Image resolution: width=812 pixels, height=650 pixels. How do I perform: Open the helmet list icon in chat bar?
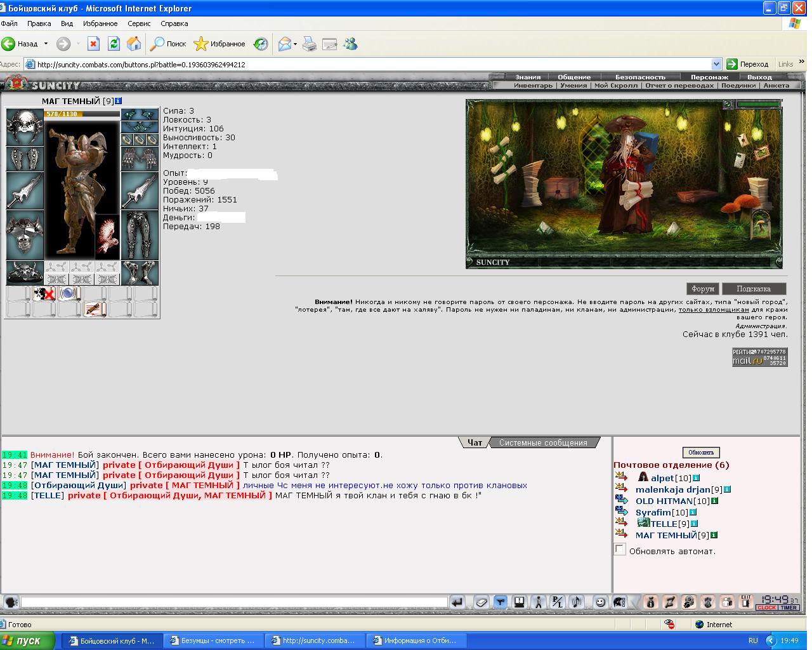[x=620, y=602]
